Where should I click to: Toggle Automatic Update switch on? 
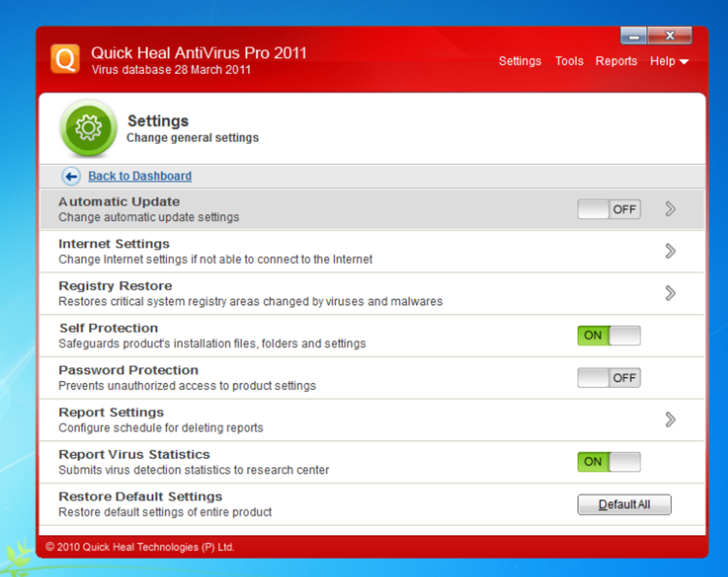[609, 209]
